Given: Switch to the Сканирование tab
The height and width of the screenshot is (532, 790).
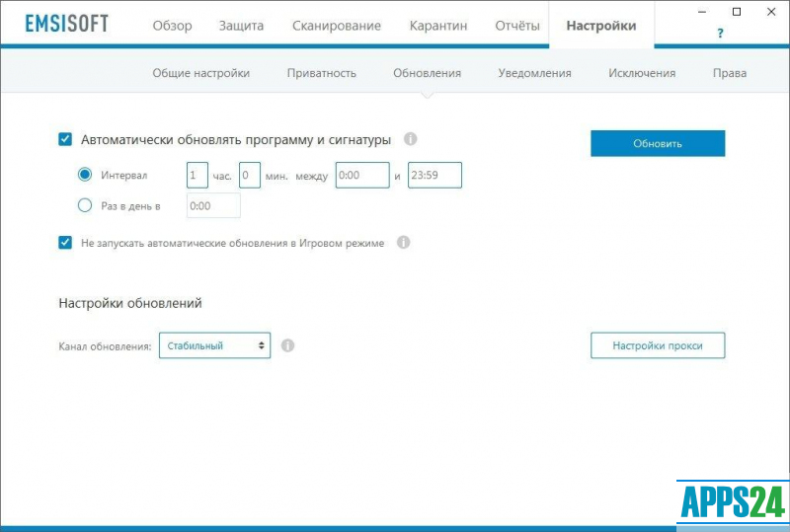Looking at the screenshot, I should coord(336,26).
